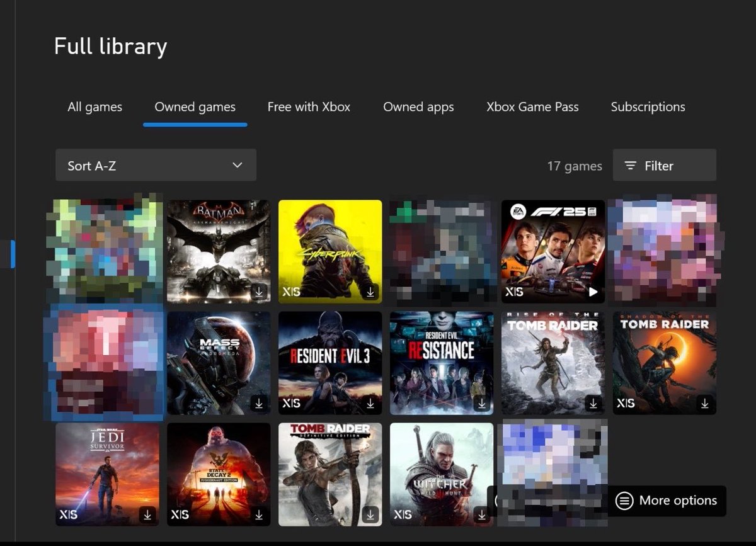Play F1 25 using play icon
The width and height of the screenshot is (756, 546).
(x=593, y=292)
